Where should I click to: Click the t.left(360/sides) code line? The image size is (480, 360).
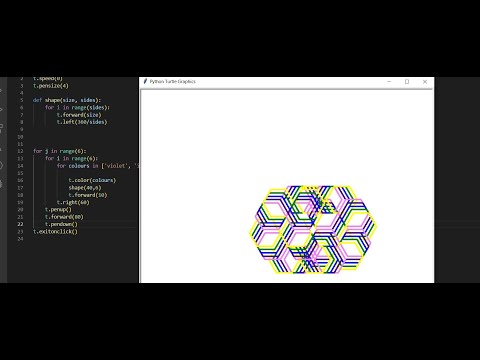(82, 122)
